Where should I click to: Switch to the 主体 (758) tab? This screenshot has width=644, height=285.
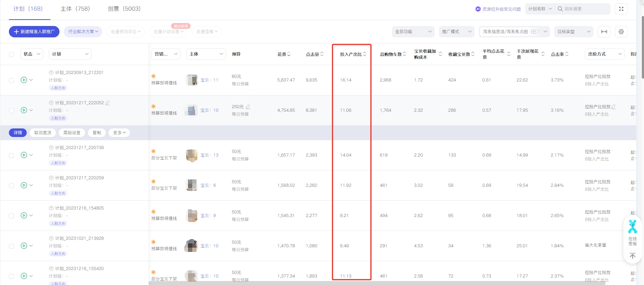(x=75, y=9)
